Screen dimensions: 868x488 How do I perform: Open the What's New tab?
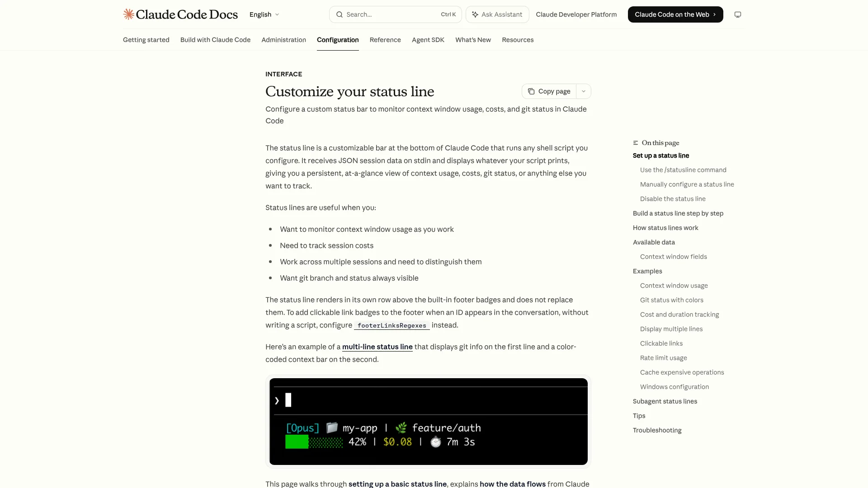coord(473,40)
